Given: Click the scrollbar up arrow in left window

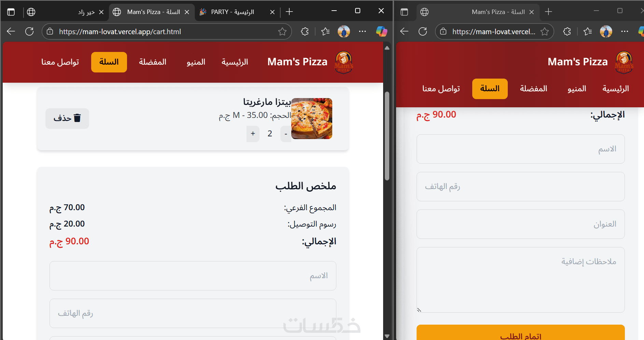Looking at the screenshot, I should coord(387,48).
